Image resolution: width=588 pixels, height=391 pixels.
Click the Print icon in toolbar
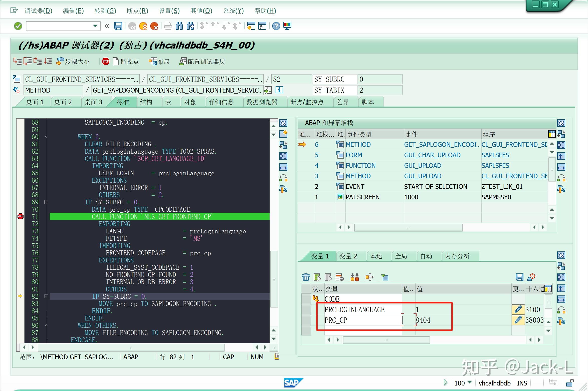(168, 26)
